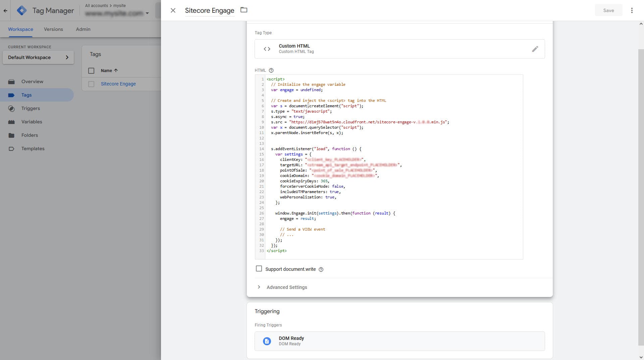
Task: Check the select-all tags checkbox
Action: tap(91, 71)
